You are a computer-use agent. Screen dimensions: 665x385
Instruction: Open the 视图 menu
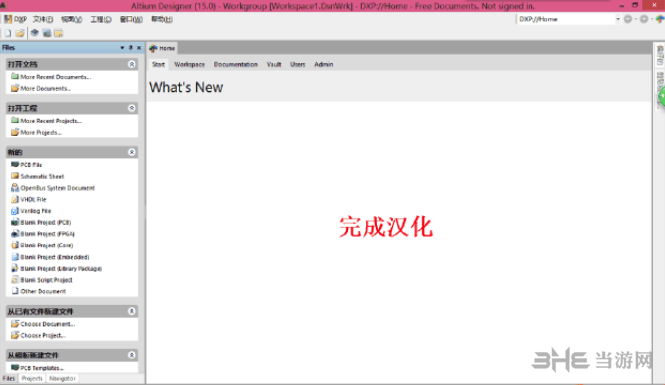click(x=71, y=19)
